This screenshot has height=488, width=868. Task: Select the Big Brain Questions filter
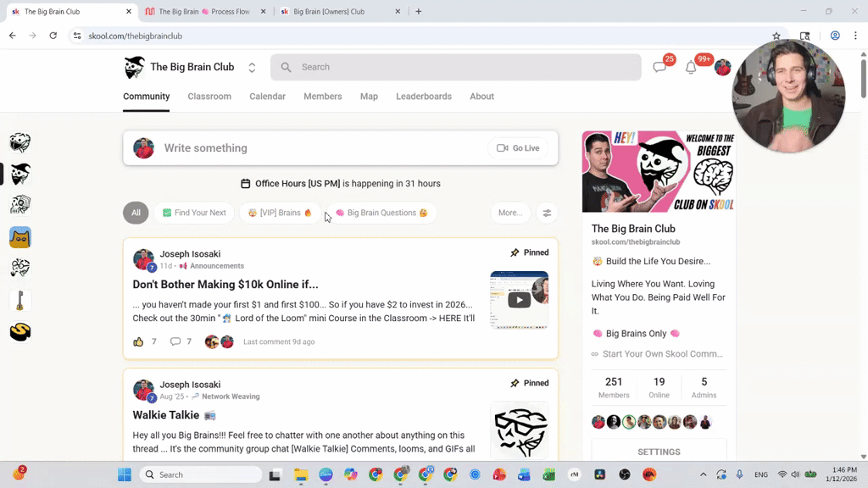[381, 213]
